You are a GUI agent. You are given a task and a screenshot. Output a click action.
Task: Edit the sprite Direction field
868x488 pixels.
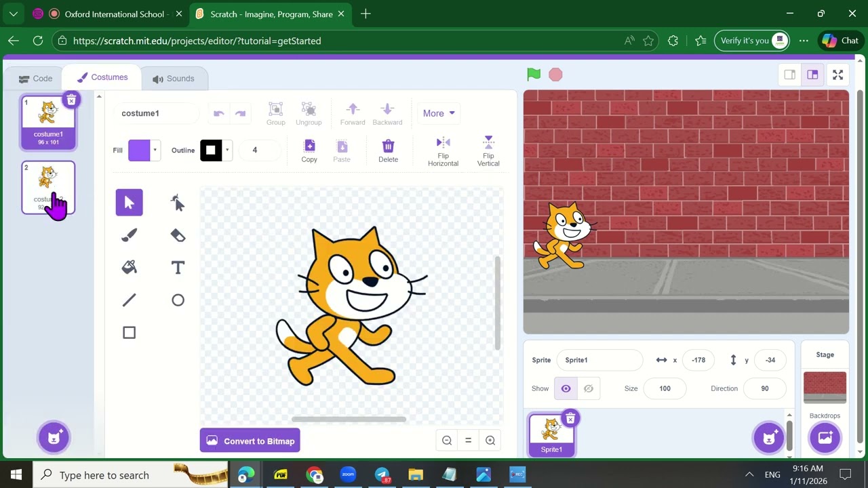click(765, 388)
